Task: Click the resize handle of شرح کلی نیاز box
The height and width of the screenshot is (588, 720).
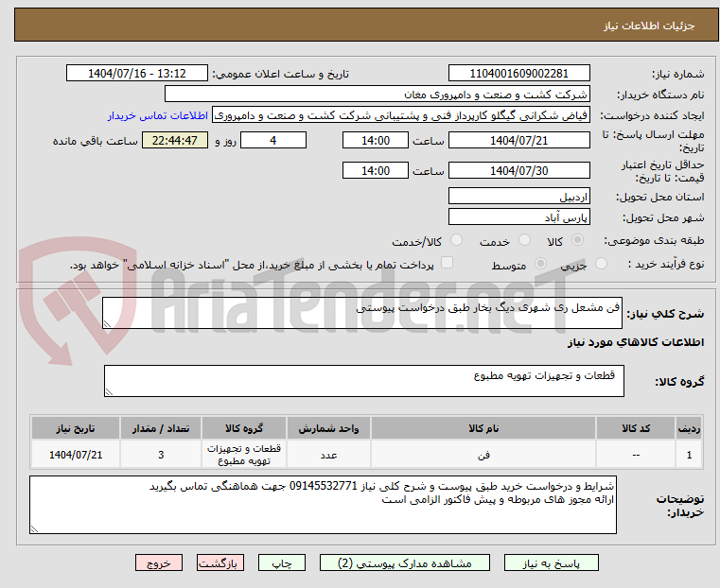Action: click(x=107, y=324)
